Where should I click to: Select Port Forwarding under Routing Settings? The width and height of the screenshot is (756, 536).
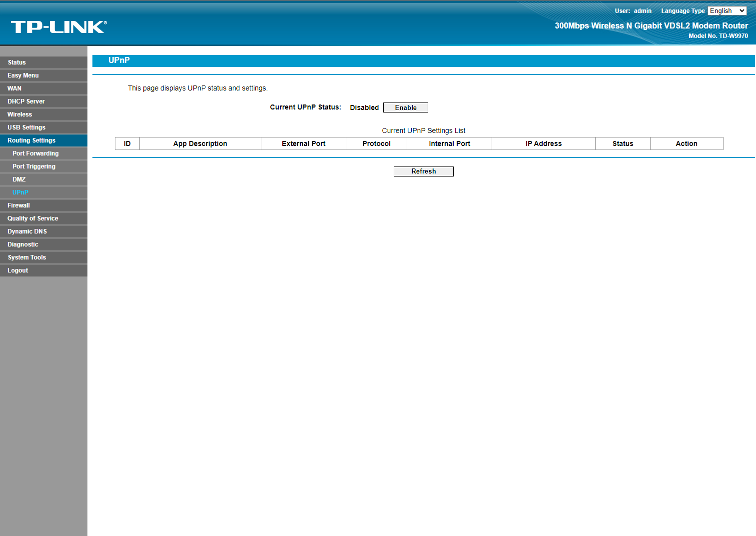(x=35, y=153)
